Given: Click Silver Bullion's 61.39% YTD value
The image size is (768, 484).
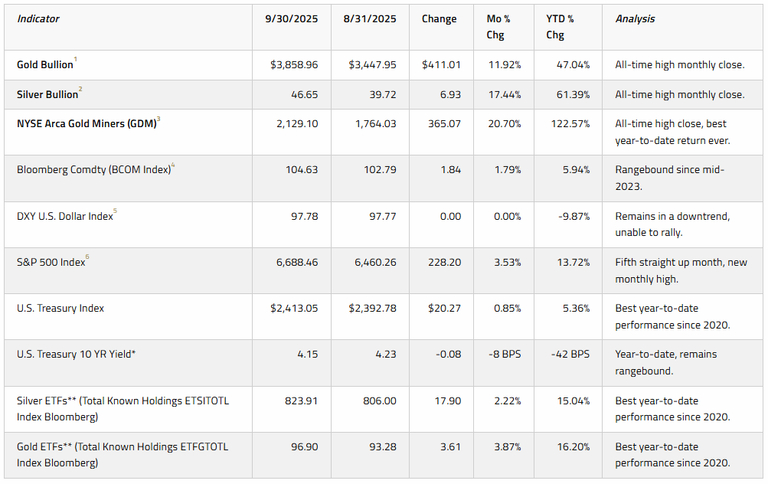Looking at the screenshot, I should [573, 95].
